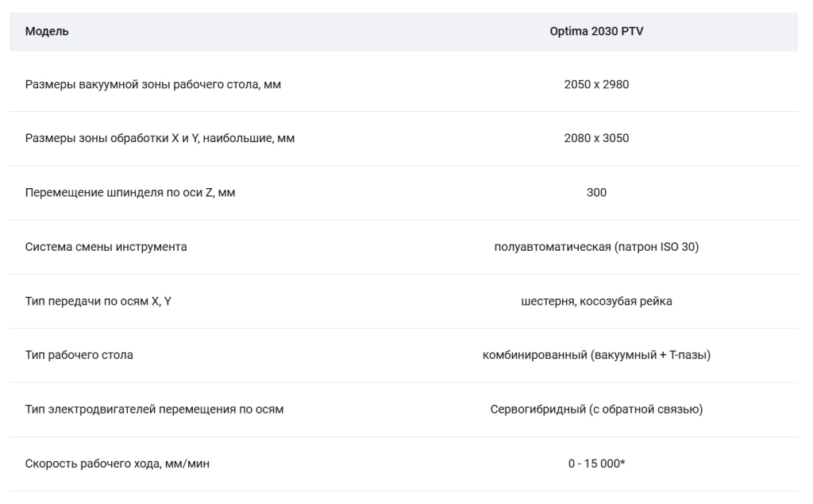Click the value '2050 x 2980'

click(x=596, y=84)
